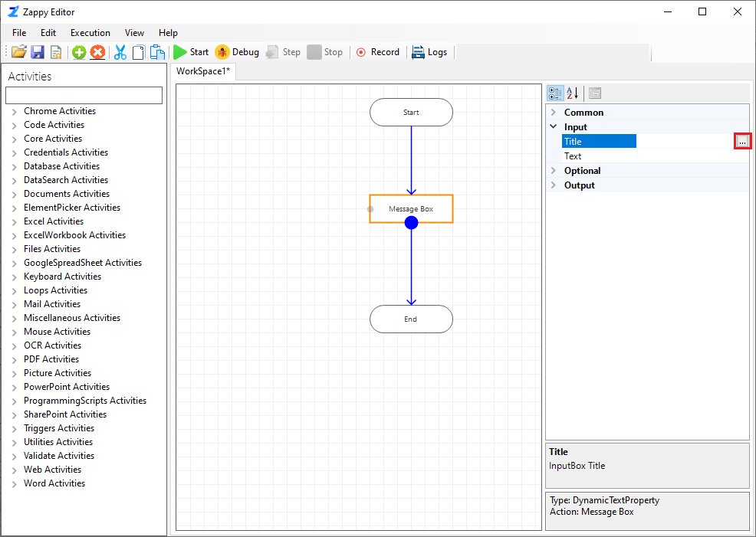The image size is (756, 537).
Task: Click the Save floppy disk icon
Action: click(38, 52)
